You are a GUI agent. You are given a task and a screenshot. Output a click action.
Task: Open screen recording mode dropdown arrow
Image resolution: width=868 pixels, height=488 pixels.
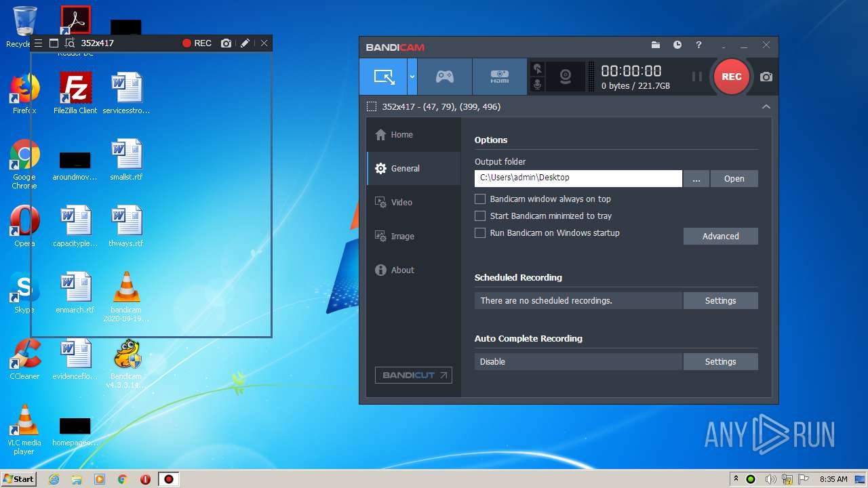412,77
